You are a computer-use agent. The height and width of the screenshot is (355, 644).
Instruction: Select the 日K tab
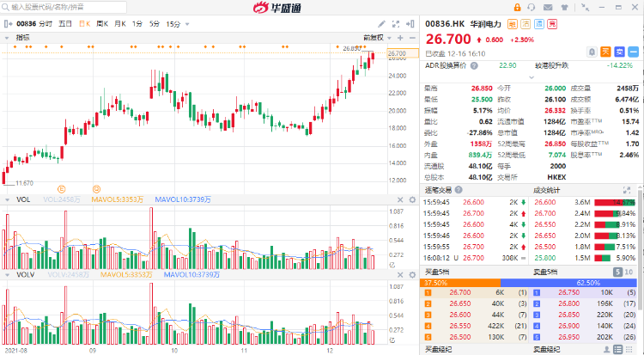tap(85, 24)
